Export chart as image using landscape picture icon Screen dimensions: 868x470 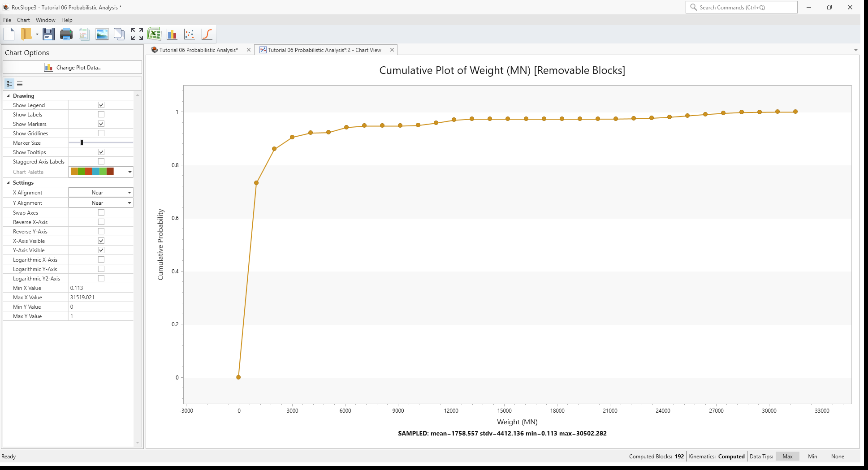coord(102,34)
